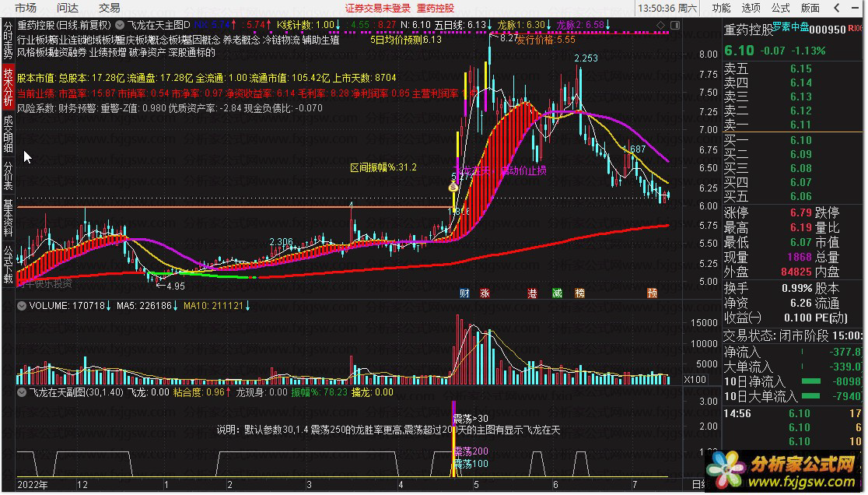Viewport: 868px width, 495px height.
Task: Switch to 分时走势 side tab
Action: pos(8,40)
